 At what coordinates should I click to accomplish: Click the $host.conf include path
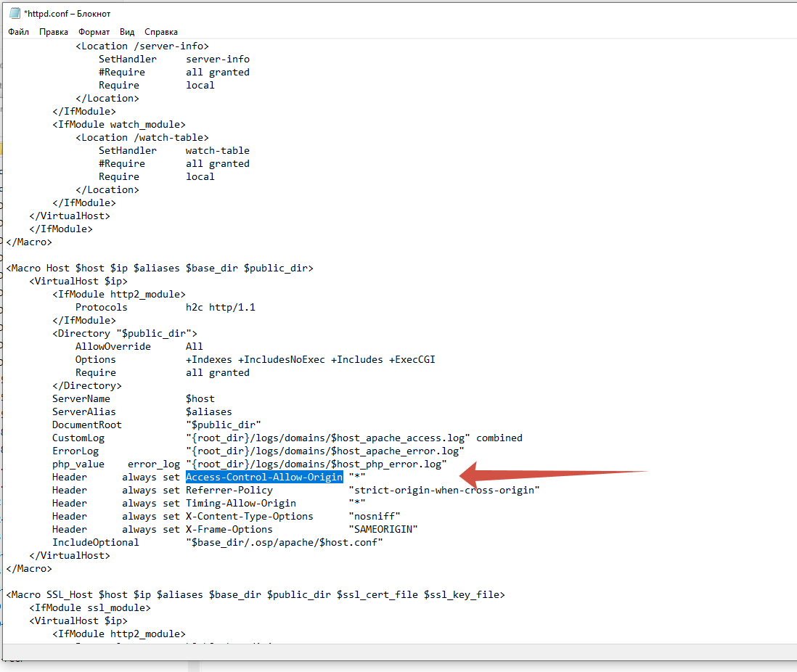click(x=284, y=543)
